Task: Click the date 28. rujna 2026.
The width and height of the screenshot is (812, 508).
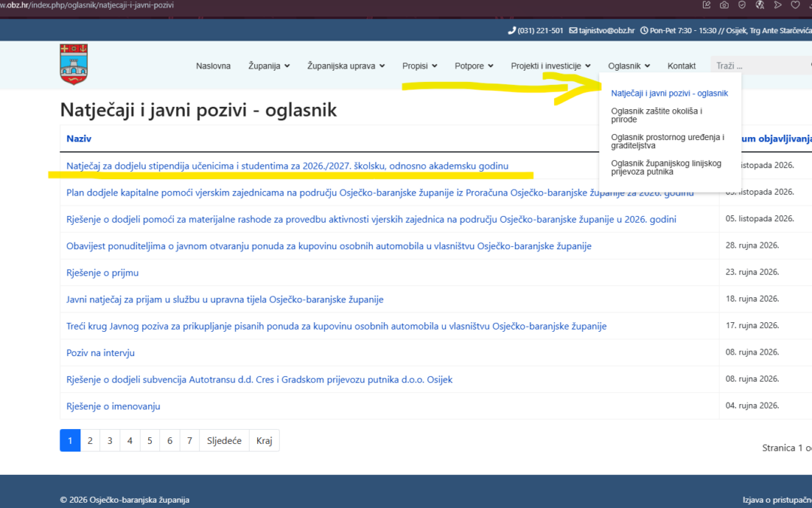Action: pos(752,245)
